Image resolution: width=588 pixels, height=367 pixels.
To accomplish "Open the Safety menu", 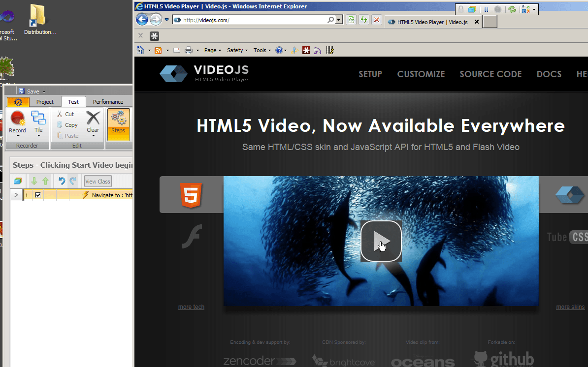I will click(237, 50).
